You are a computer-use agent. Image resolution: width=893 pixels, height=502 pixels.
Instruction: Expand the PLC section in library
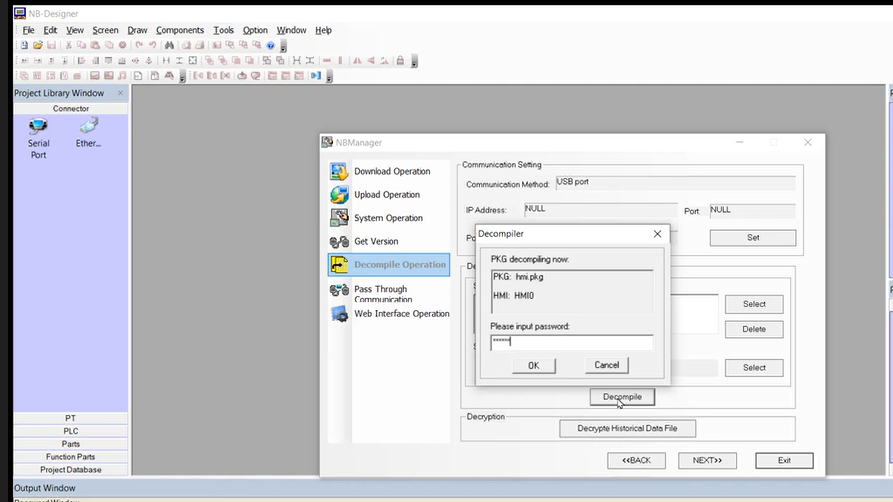tap(70, 431)
